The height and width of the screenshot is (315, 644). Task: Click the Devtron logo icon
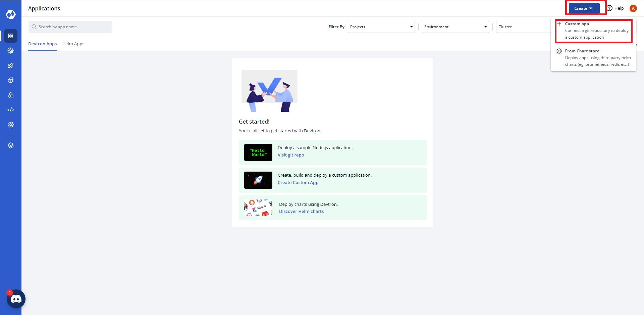(11, 14)
